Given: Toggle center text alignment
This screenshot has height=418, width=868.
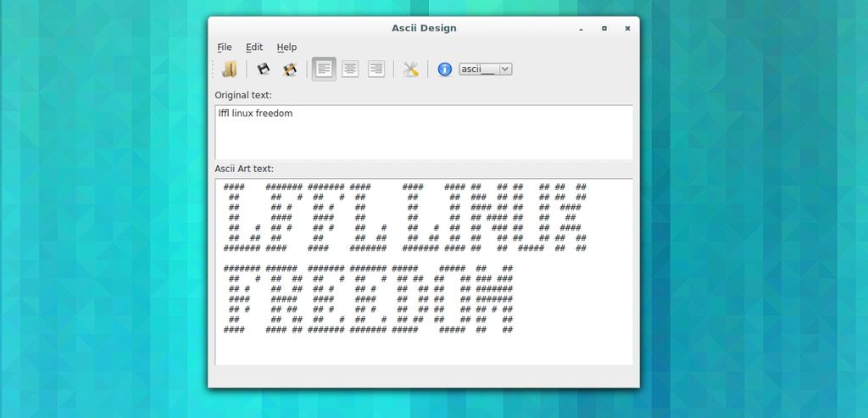Looking at the screenshot, I should pos(350,70).
